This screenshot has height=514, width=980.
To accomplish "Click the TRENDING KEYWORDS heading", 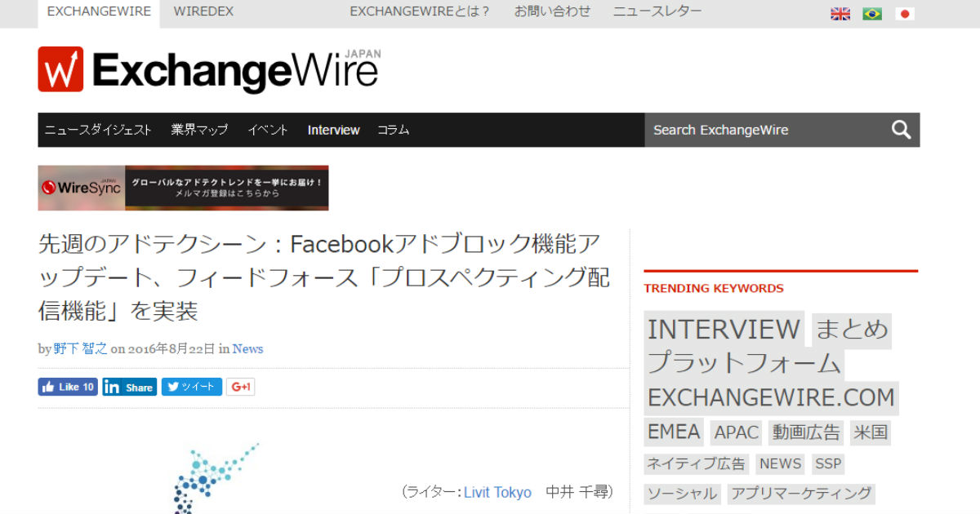I will tap(714, 288).
